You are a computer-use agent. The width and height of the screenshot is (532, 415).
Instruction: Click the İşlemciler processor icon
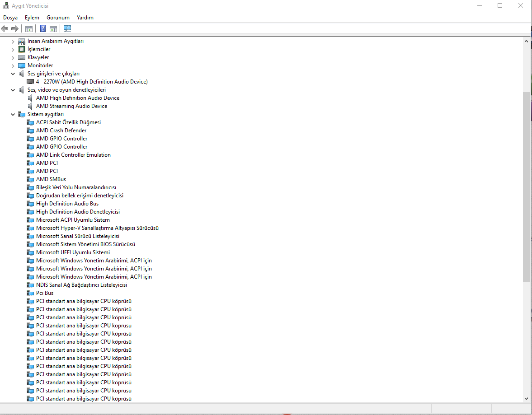pos(22,50)
